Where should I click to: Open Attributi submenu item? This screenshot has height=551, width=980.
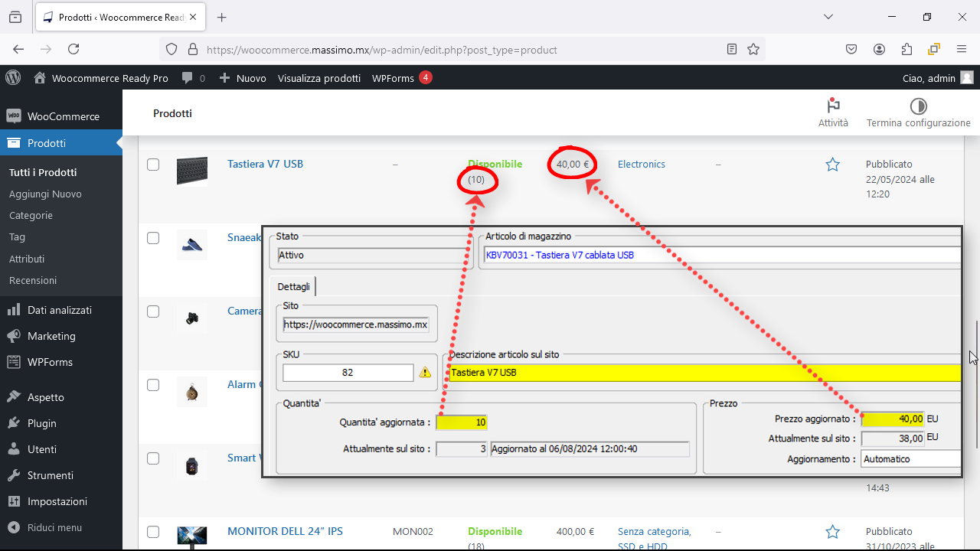click(x=27, y=259)
